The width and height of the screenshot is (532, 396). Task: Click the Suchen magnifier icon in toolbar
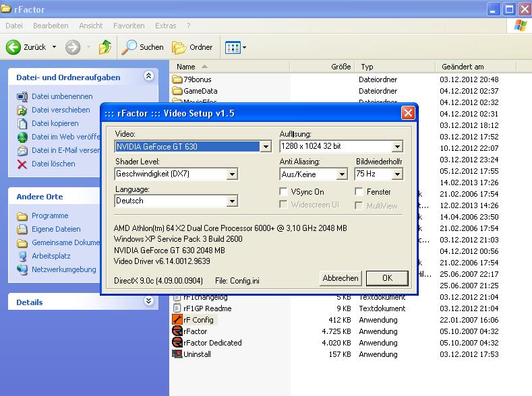[129, 47]
